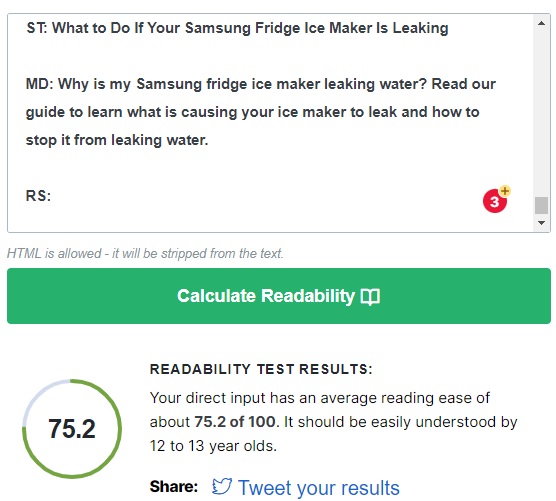Screen dimensions: 556x501
Task: Click the 'HTML is allowed' hint text
Action: (x=145, y=254)
